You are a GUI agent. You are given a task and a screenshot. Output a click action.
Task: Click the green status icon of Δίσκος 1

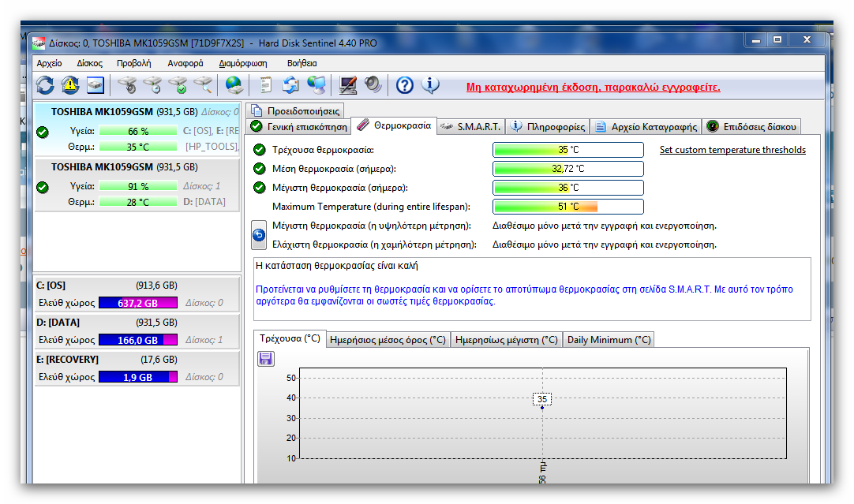point(43,188)
